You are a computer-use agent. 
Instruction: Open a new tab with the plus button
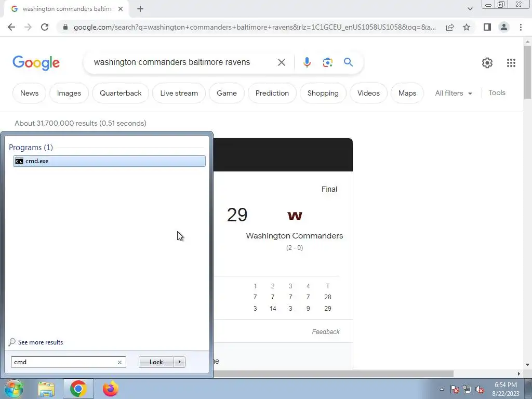coord(140,9)
